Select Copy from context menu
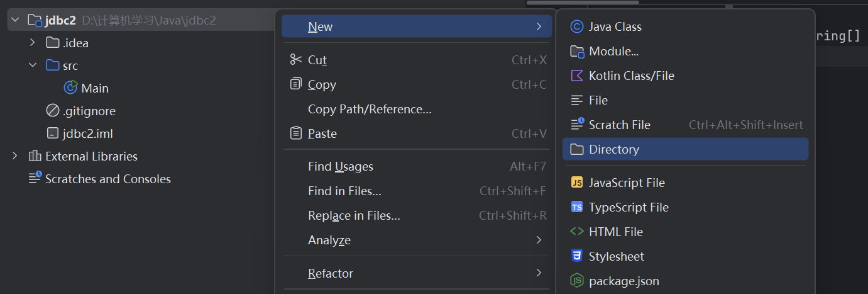 tap(417, 84)
